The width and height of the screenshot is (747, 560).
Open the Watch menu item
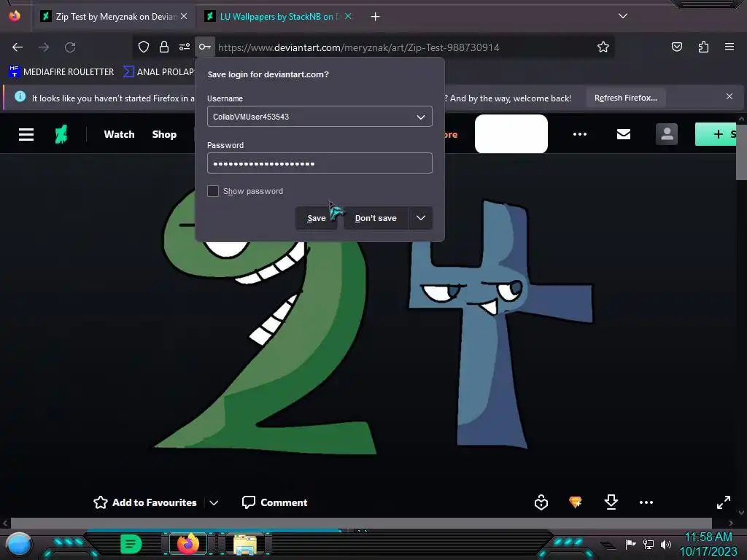tap(119, 134)
